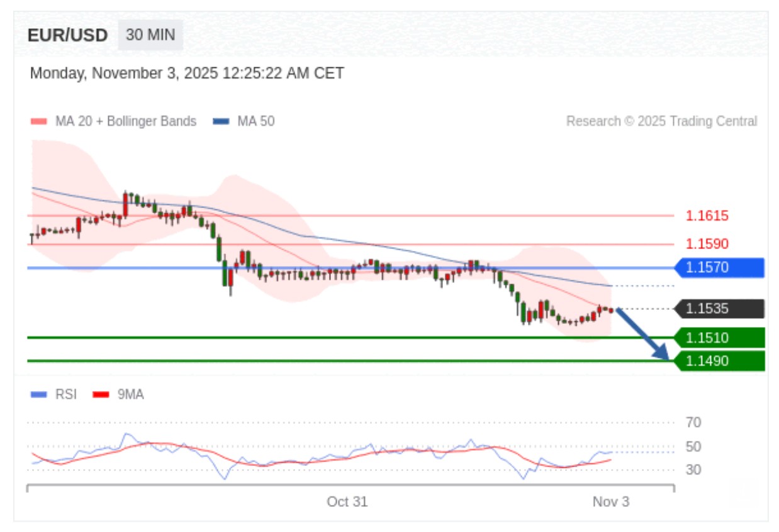Click the EUR/USD pair title

pos(68,35)
